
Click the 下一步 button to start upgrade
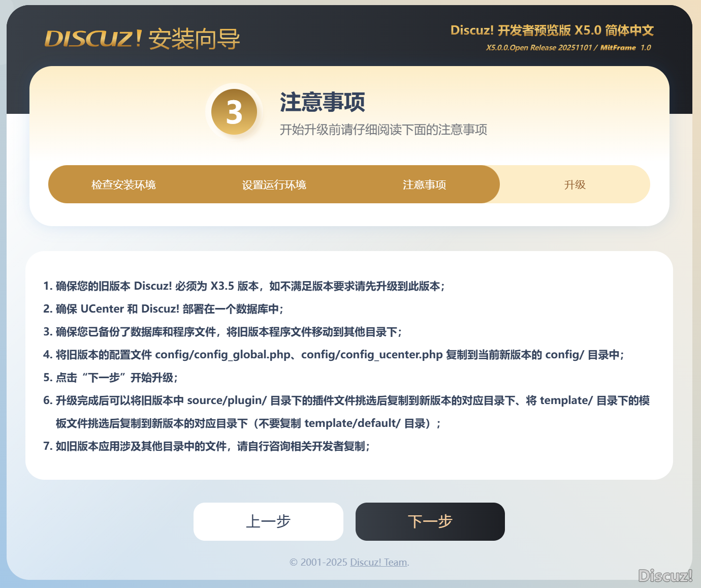tap(430, 521)
